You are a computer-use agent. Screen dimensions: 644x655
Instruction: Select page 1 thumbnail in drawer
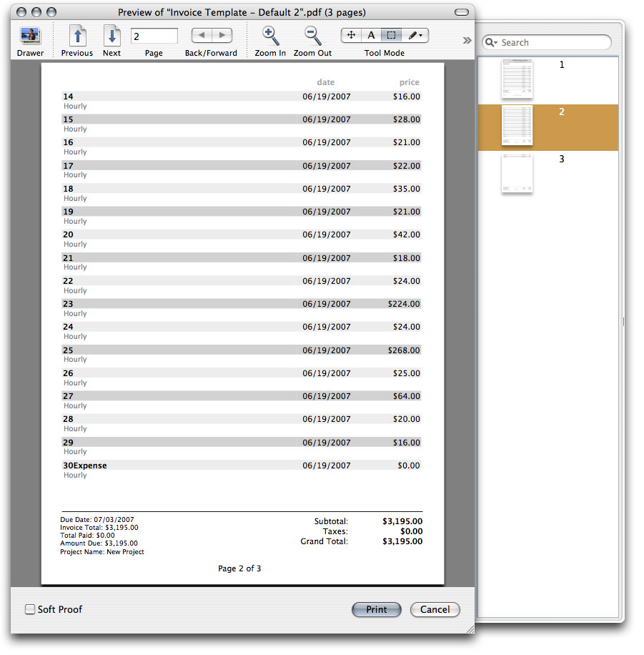point(517,79)
